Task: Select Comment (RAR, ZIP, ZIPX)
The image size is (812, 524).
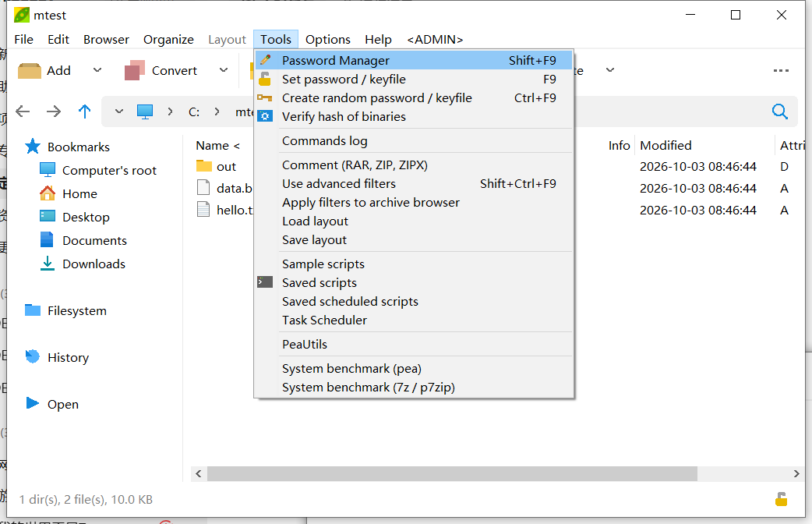Action: pyautogui.click(x=414, y=165)
